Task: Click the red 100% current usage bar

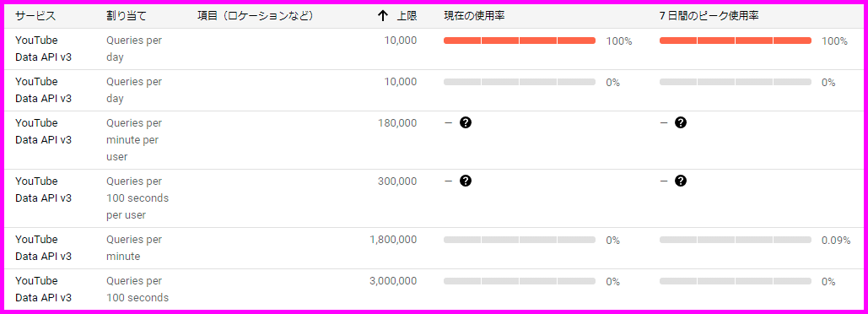Action: [520, 41]
